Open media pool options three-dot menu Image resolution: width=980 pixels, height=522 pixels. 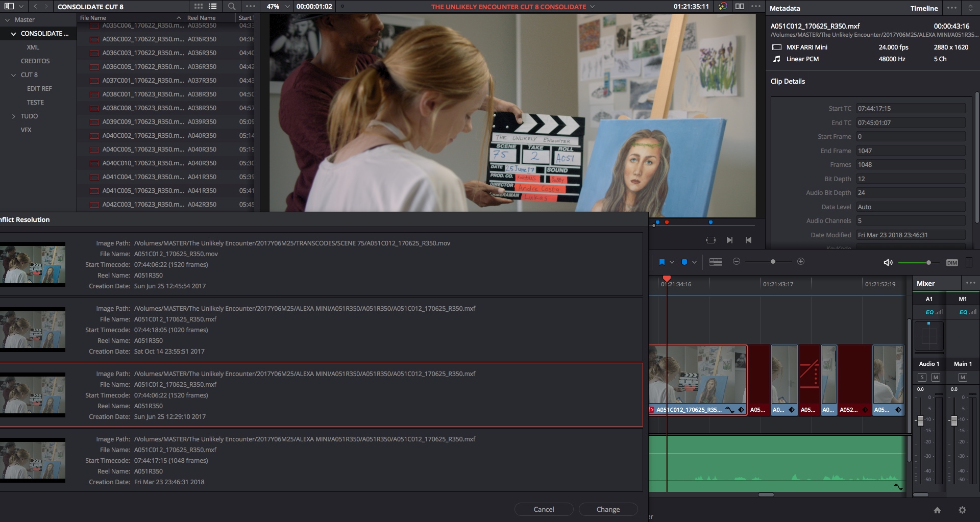click(x=250, y=7)
